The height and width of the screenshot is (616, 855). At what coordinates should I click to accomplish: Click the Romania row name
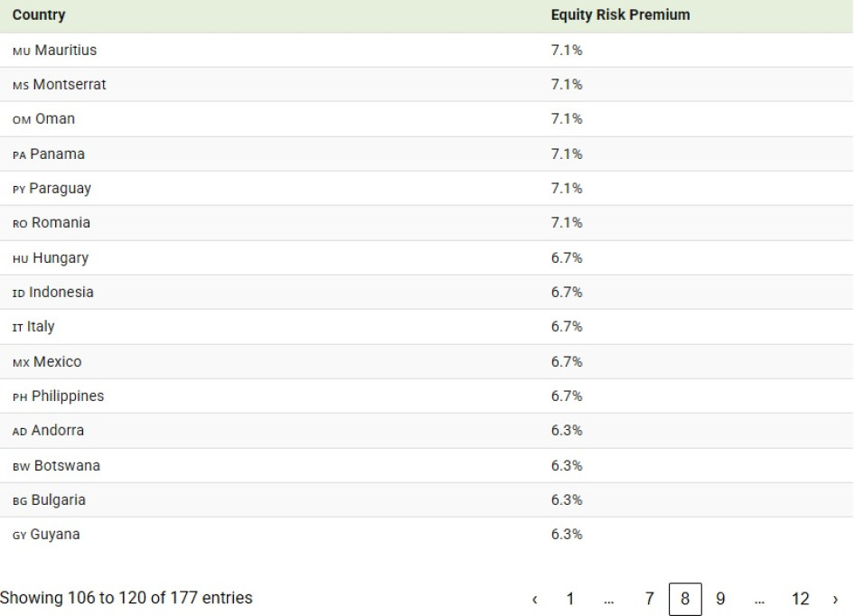pos(61,223)
